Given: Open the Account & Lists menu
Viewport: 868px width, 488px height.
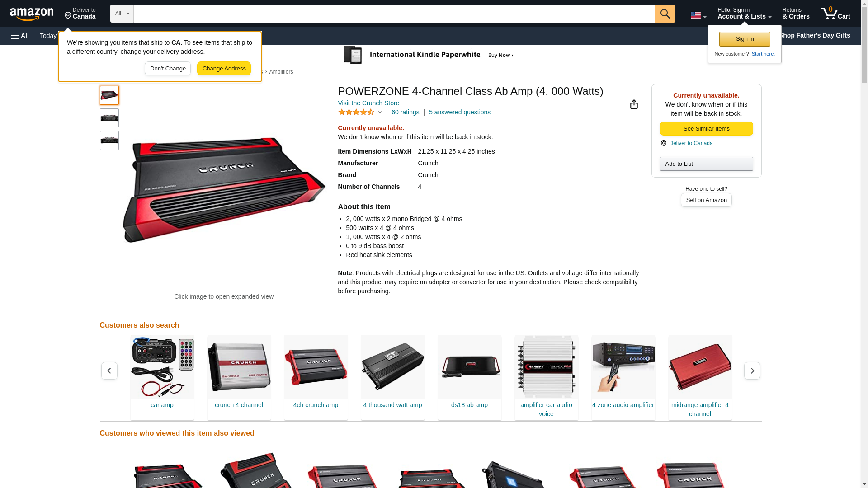Looking at the screenshot, I should click(744, 14).
